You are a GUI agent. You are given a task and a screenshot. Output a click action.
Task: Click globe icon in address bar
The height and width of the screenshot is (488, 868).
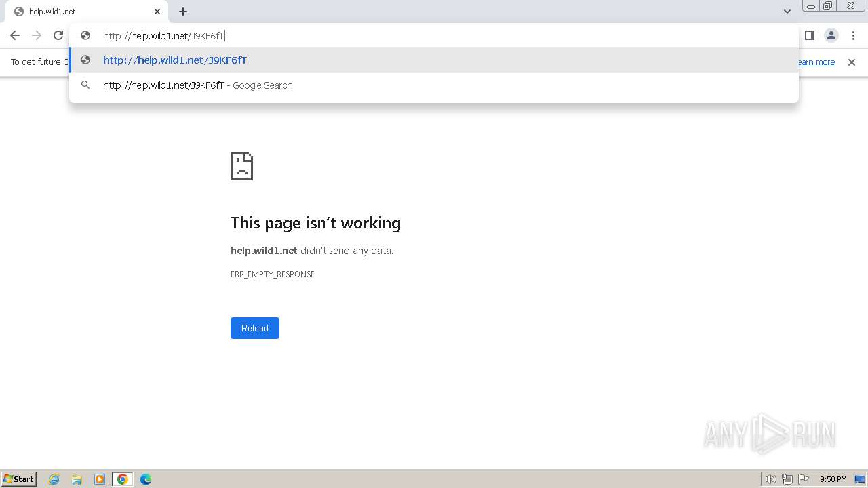85,35
